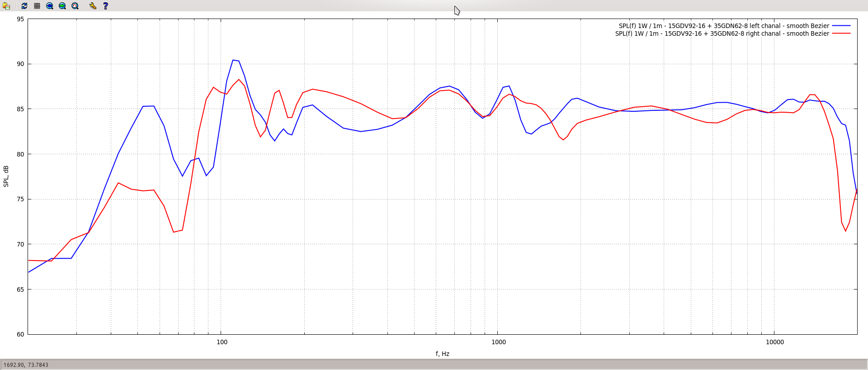Open help with the question mark icon

click(x=105, y=6)
